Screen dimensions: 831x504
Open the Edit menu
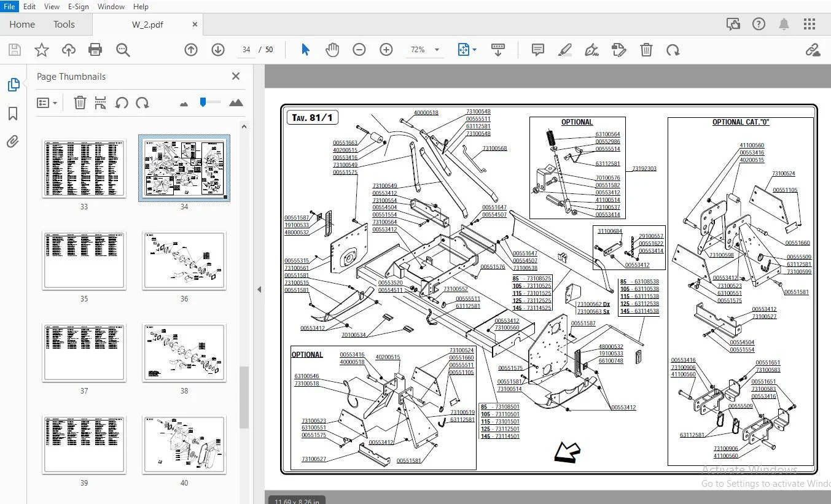[x=29, y=7]
